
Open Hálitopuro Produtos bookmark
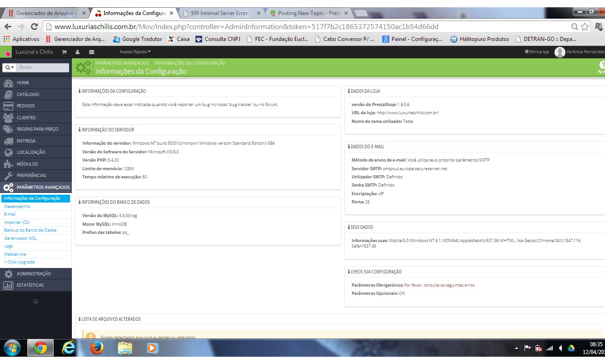[x=479, y=39]
